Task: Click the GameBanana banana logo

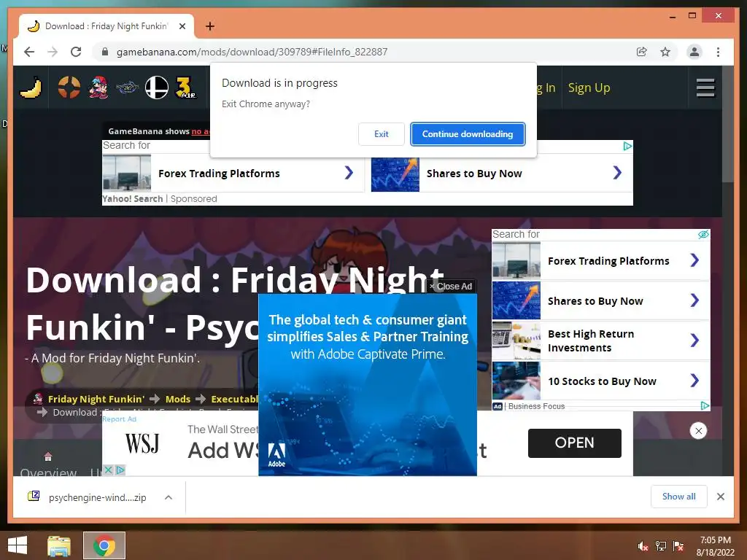Action: pos(31,88)
